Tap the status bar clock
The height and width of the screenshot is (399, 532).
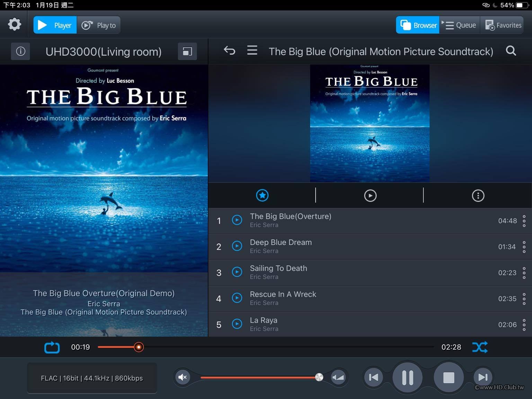pyautogui.click(x=17, y=5)
